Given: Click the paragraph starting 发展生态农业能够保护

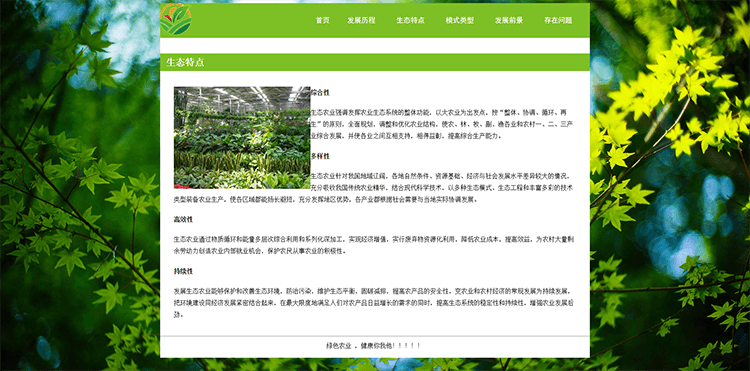Looking at the screenshot, I should click(374, 303).
